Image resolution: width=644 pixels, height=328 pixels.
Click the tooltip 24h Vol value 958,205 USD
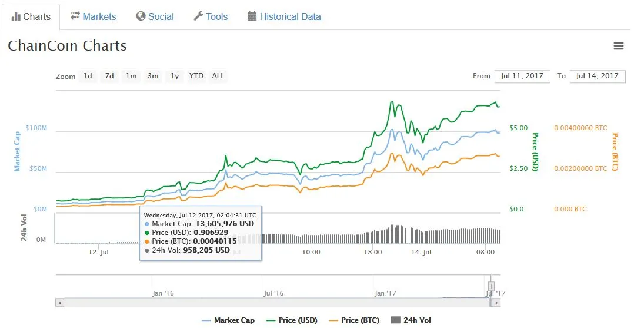pos(206,250)
